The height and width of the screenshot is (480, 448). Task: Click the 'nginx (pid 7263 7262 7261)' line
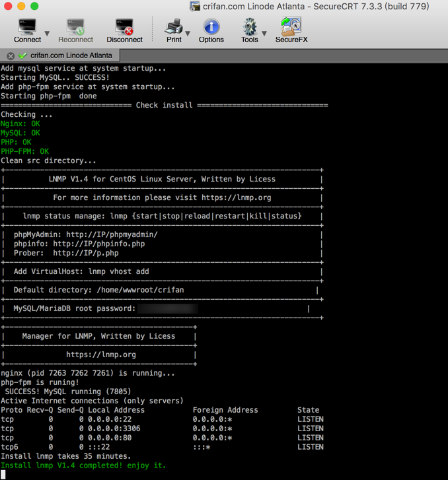(88, 373)
